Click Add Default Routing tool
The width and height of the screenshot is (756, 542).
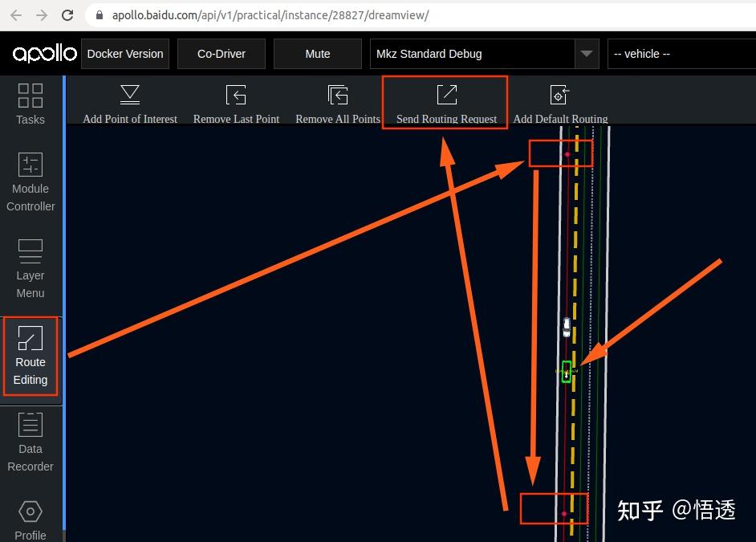click(560, 104)
